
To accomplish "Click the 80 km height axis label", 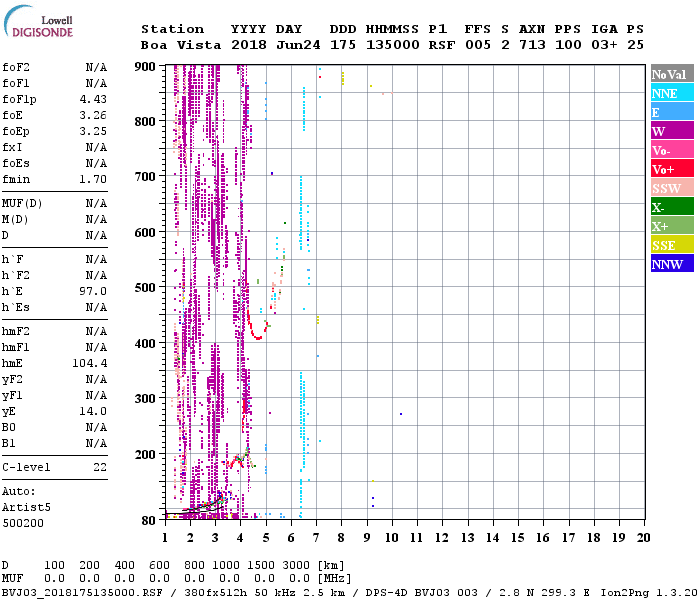I will [149, 521].
